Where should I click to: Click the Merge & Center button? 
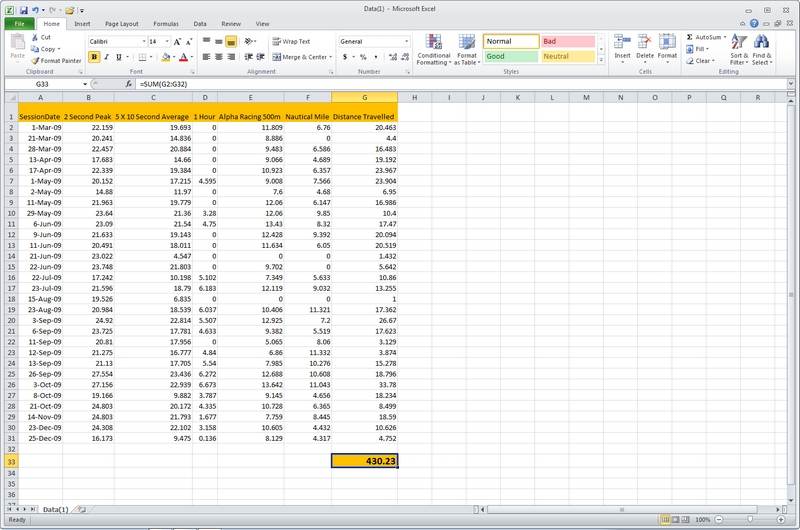tap(301, 57)
